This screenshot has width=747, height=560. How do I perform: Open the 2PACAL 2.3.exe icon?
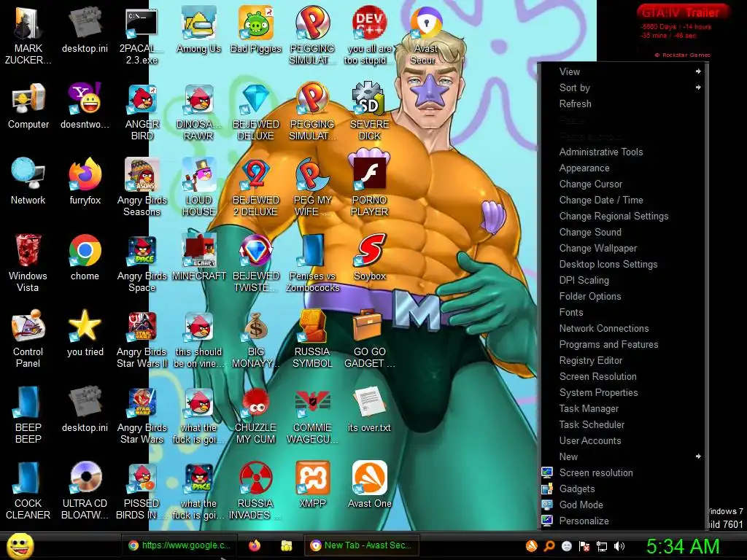pyautogui.click(x=142, y=35)
